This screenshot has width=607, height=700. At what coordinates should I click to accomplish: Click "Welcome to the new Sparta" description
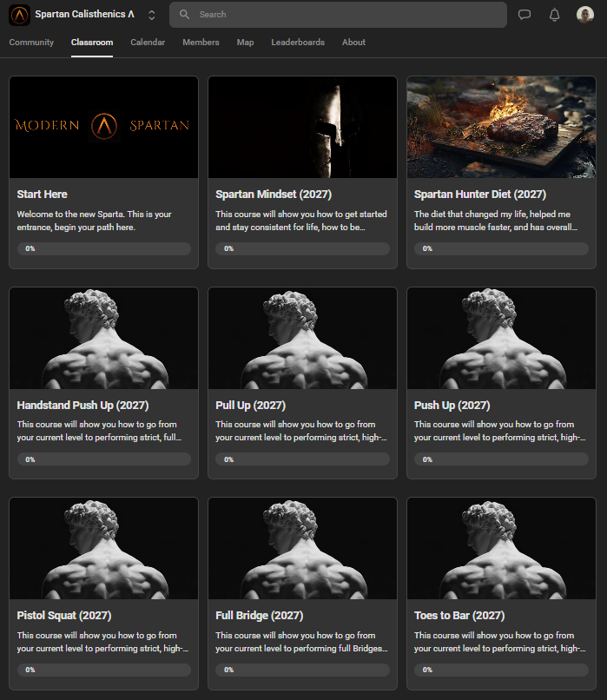(x=94, y=221)
